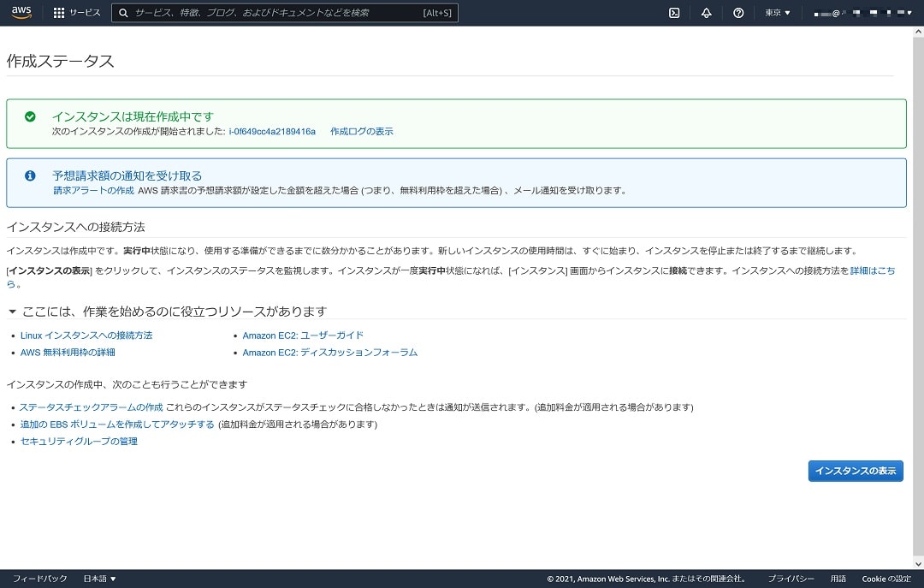Collapse the ここには、作業を始めるのに役立つリソース section
Screen dimensions: 924x588
(x=12, y=312)
